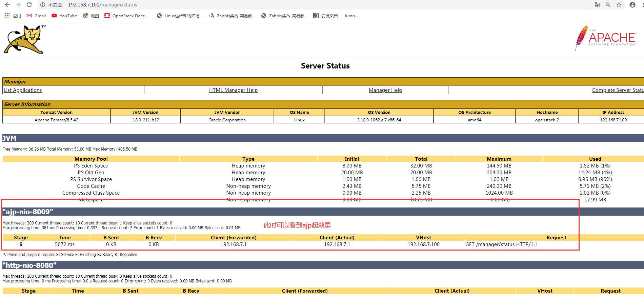Open the List Applications link
The width and height of the screenshot is (644, 297).
23,90
